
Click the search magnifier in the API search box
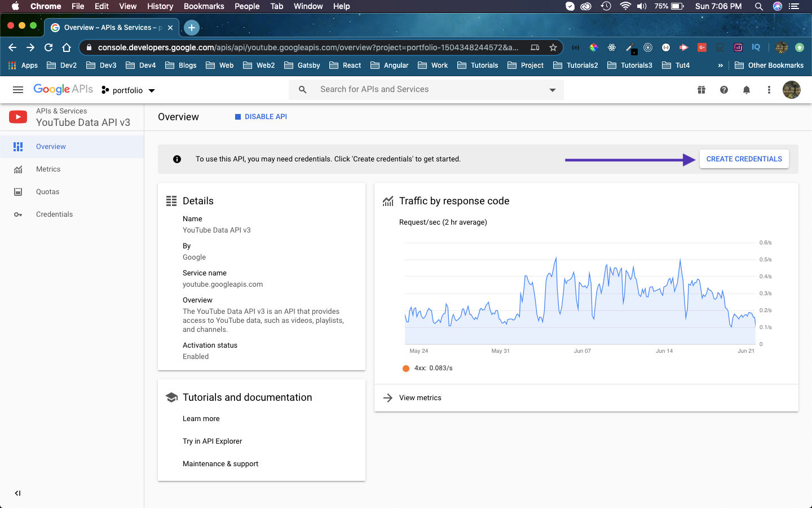(x=303, y=90)
